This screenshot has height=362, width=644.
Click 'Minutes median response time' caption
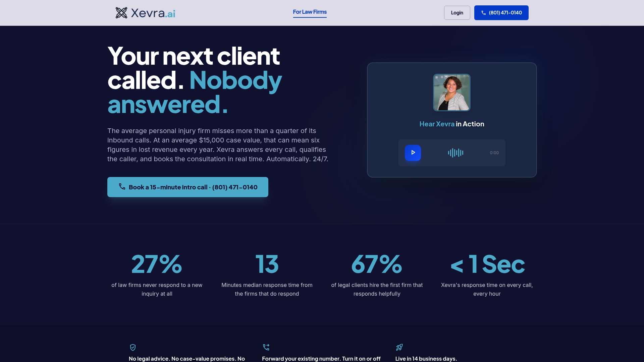(267, 289)
